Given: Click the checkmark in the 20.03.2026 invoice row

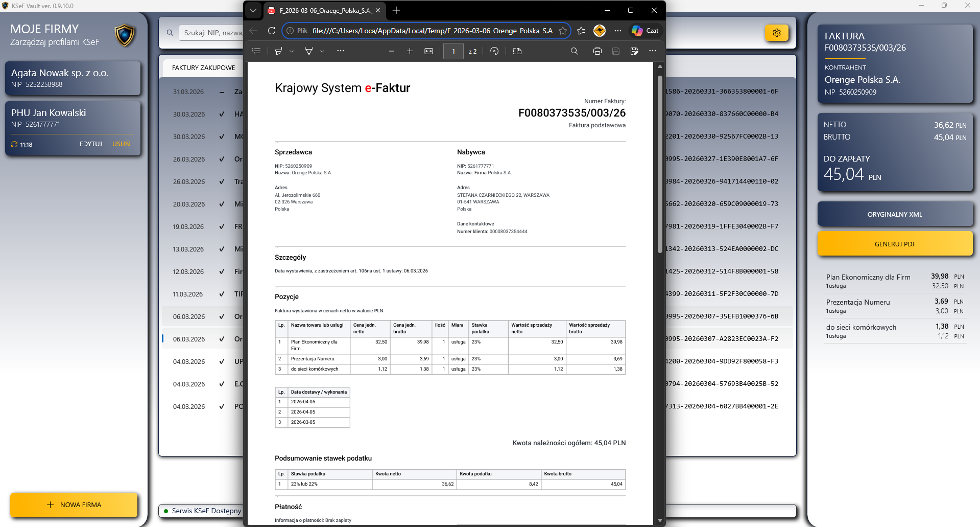Looking at the screenshot, I should click(x=222, y=204).
